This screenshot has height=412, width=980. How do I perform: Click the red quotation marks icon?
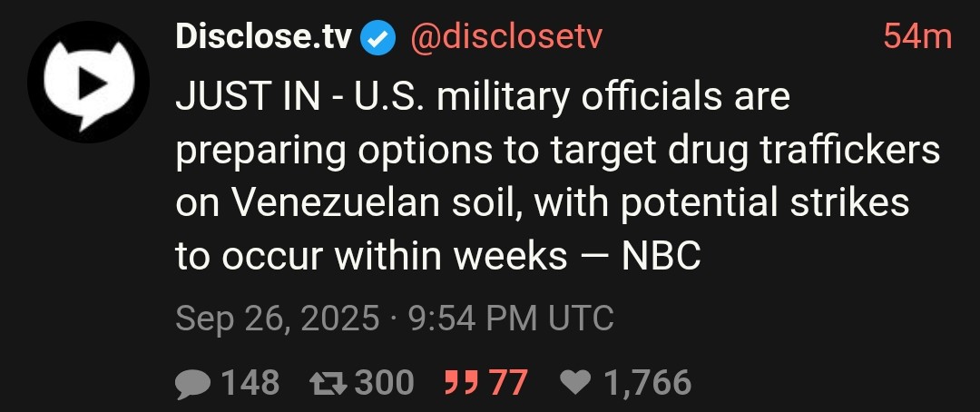pos(461,383)
